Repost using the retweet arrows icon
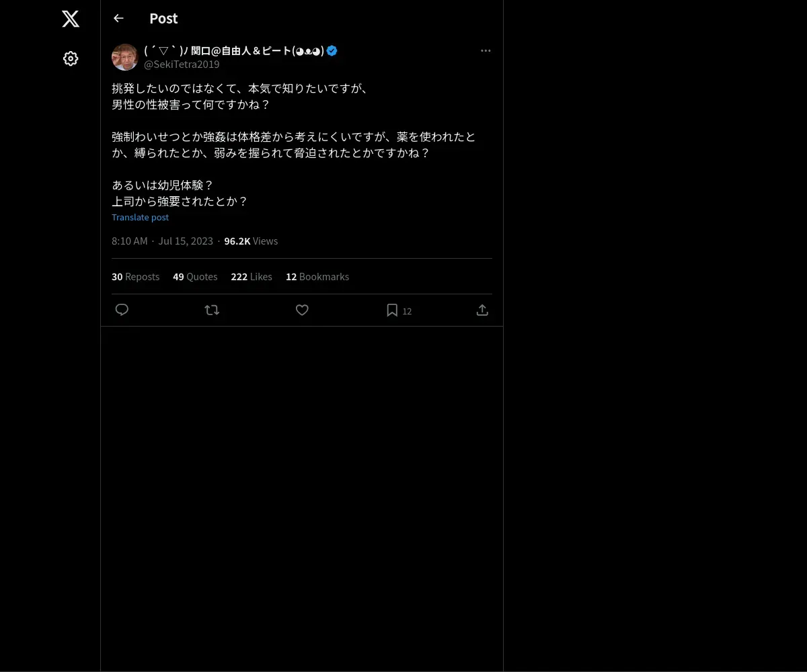The height and width of the screenshot is (672, 807). pos(212,310)
